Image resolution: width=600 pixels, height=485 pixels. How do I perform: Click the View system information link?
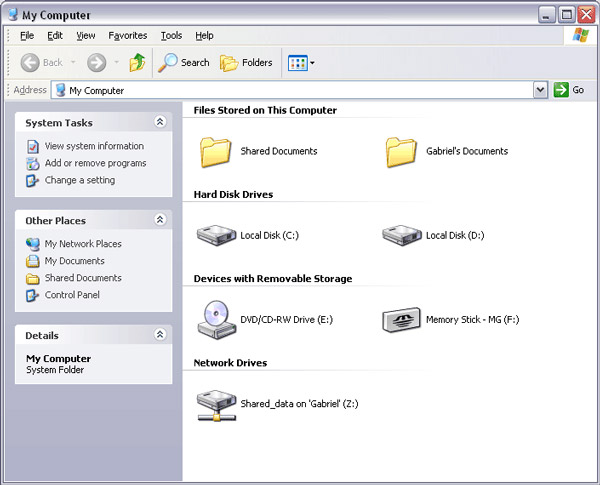[94, 146]
